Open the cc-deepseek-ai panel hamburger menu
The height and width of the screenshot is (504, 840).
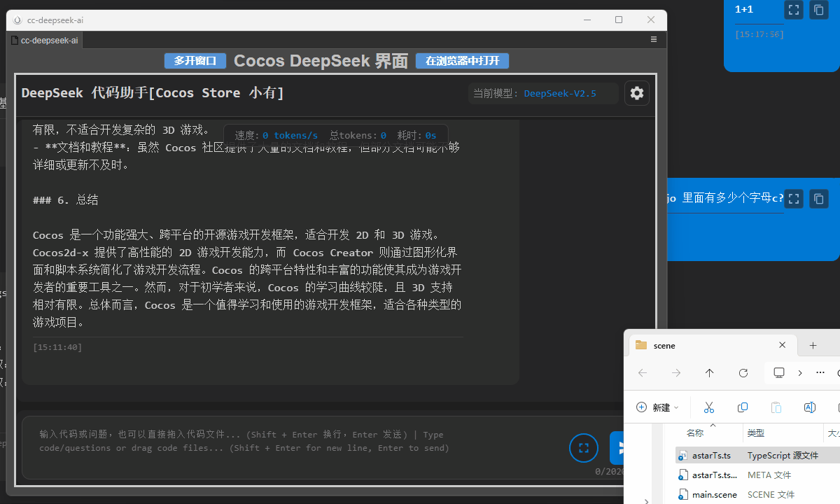[x=654, y=40]
